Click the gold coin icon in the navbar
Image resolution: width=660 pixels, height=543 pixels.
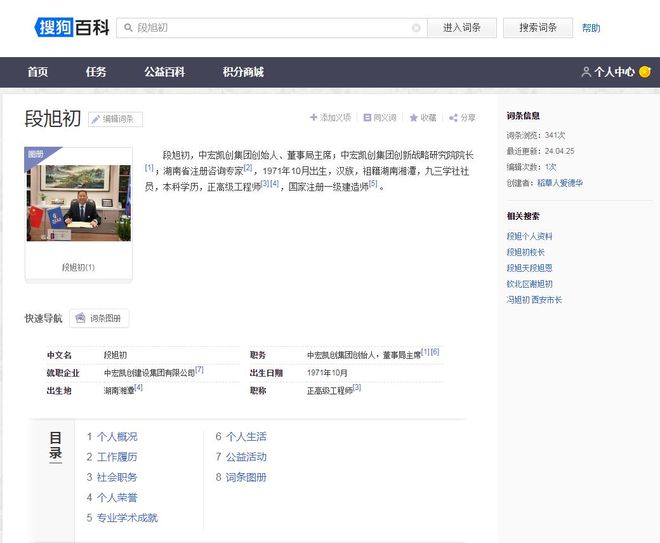click(644, 72)
